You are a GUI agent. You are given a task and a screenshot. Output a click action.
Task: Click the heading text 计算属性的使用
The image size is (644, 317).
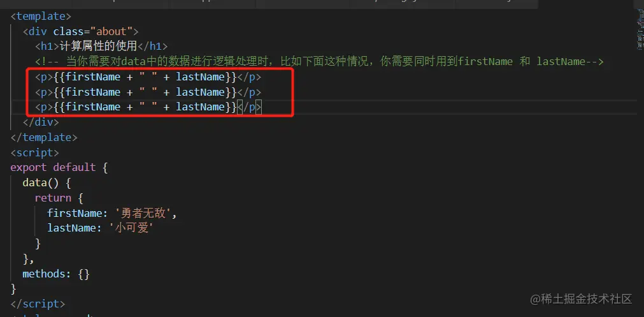(x=98, y=47)
